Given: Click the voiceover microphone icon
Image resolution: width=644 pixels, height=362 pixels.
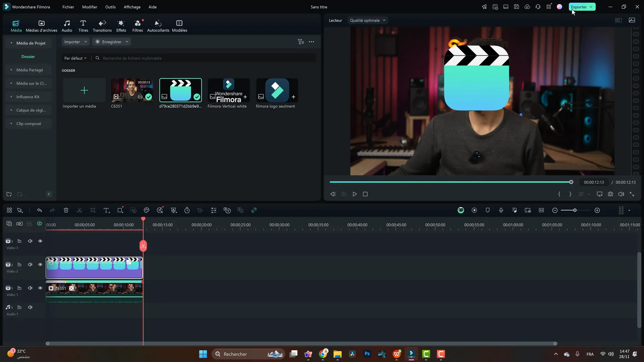Looking at the screenshot, I should [501, 210].
